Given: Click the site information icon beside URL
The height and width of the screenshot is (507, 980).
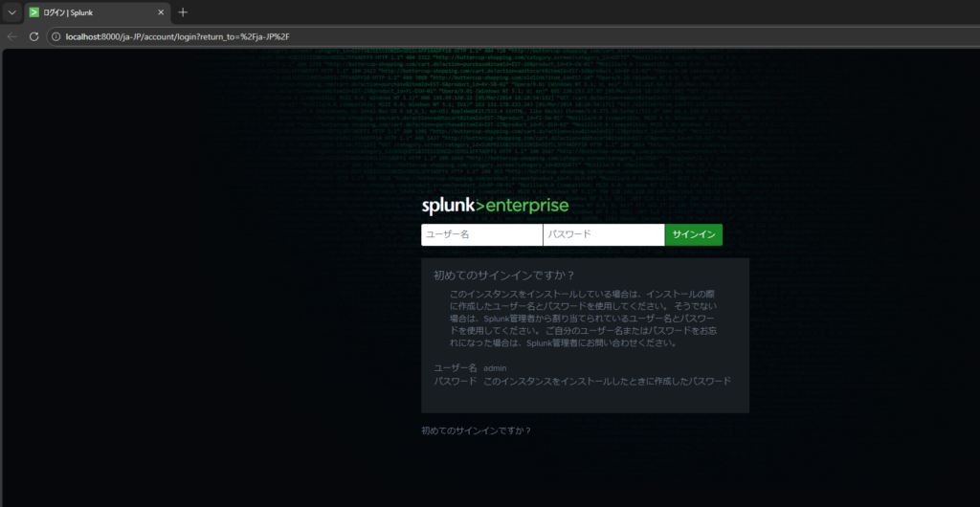Looking at the screenshot, I should pyautogui.click(x=56, y=36).
